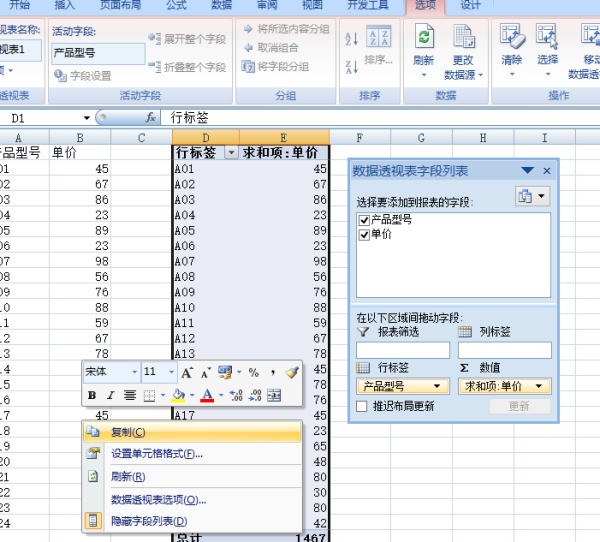Click the 更新 button in field list
The height and width of the screenshot is (542, 600).
tap(519, 406)
